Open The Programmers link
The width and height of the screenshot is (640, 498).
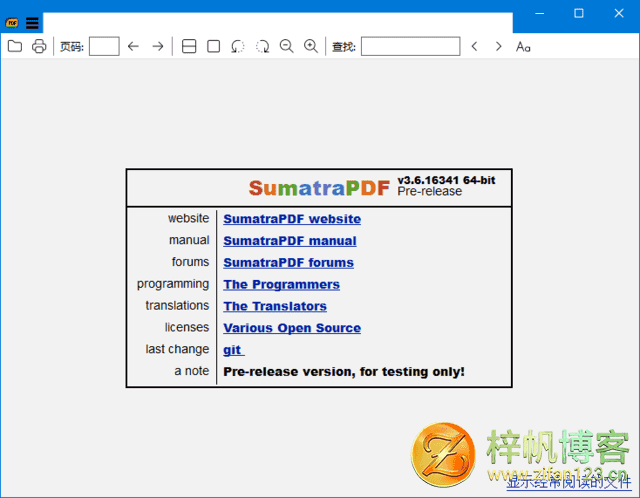281,285
